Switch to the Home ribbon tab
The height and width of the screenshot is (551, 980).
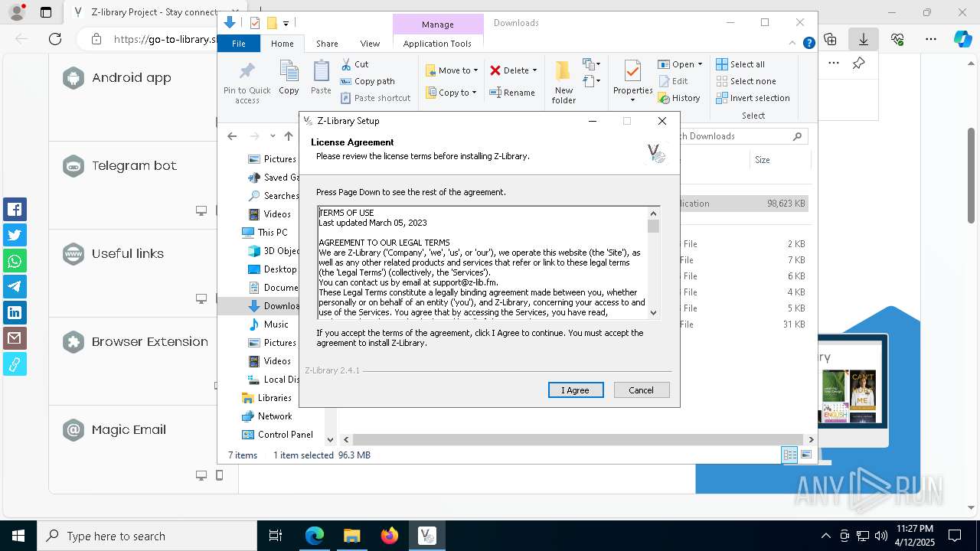(282, 44)
